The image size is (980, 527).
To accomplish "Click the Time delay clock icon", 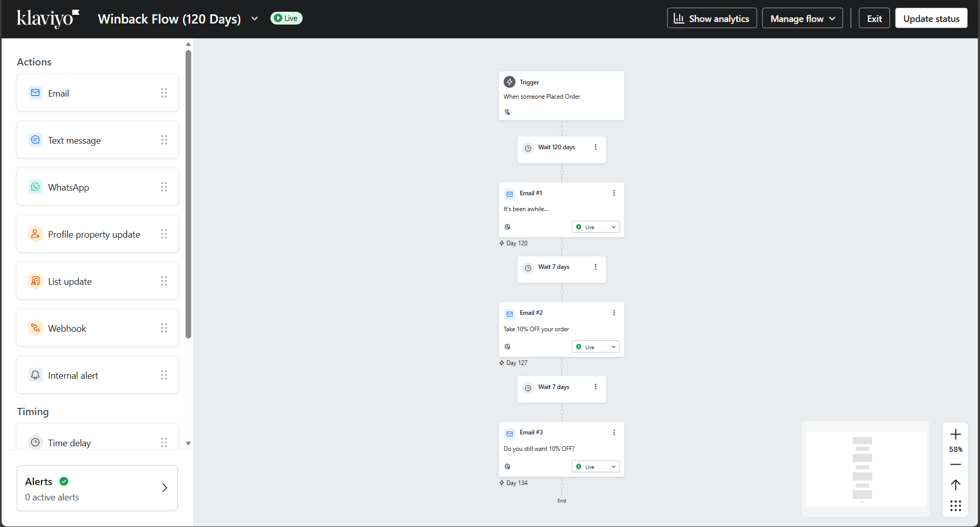I will coord(35,442).
